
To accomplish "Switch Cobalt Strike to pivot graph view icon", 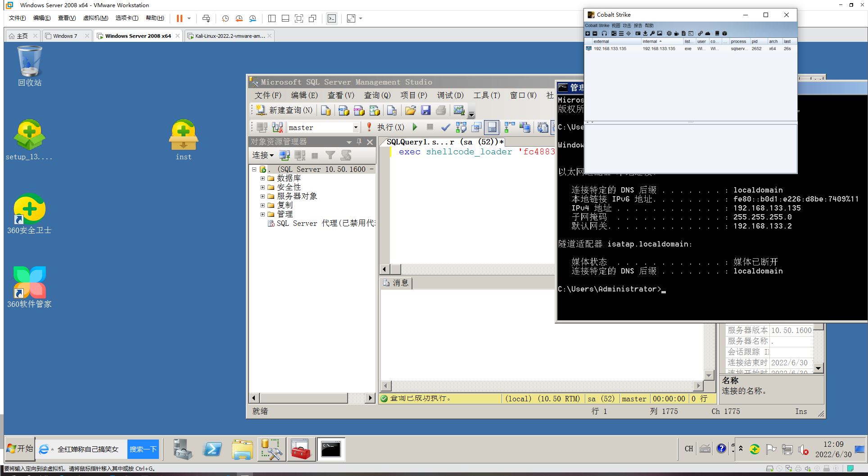I will 614,33.
